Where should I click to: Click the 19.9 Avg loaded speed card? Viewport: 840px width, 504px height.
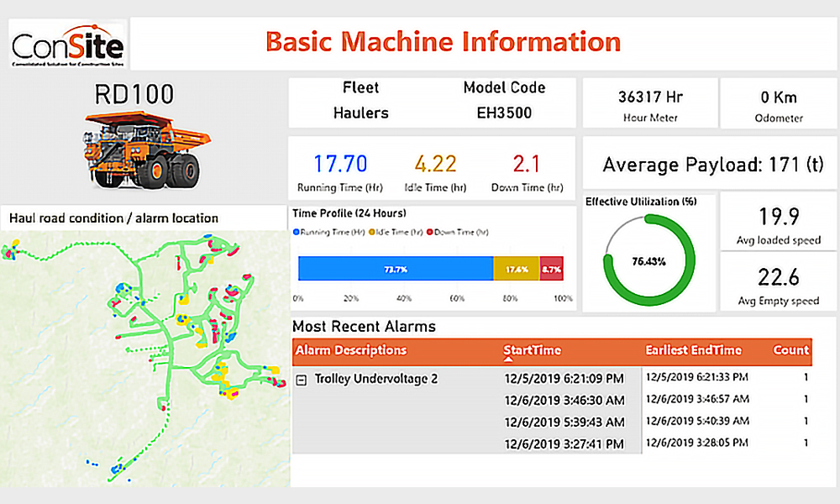(x=779, y=225)
